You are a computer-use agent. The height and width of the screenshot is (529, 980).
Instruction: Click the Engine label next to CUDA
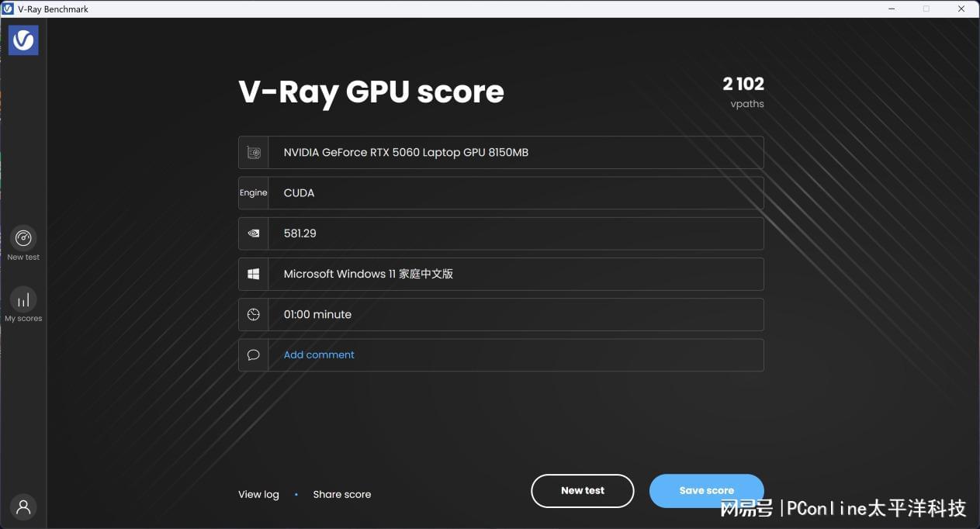point(254,193)
